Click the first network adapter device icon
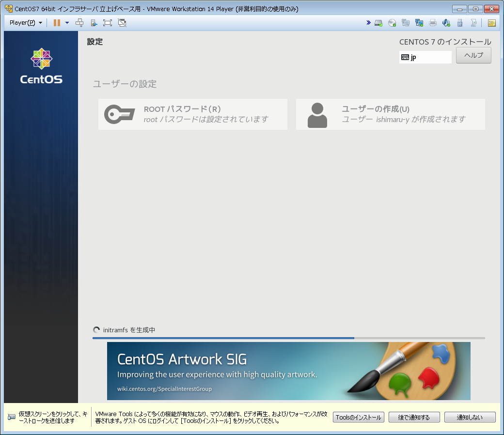 click(406, 23)
